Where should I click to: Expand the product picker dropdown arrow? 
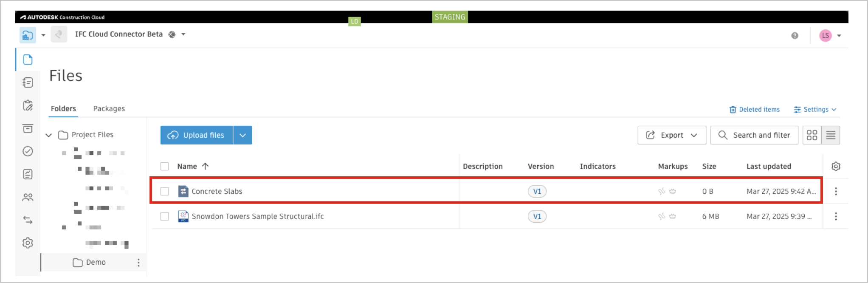point(43,35)
